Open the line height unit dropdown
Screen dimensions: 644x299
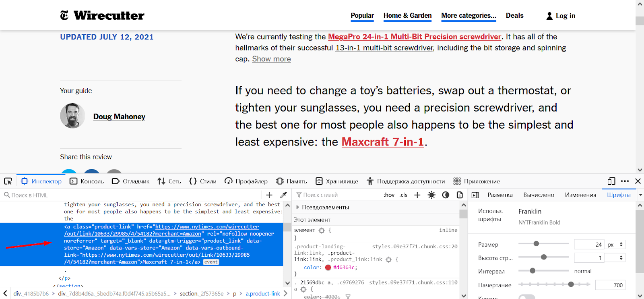pyautogui.click(x=615, y=258)
